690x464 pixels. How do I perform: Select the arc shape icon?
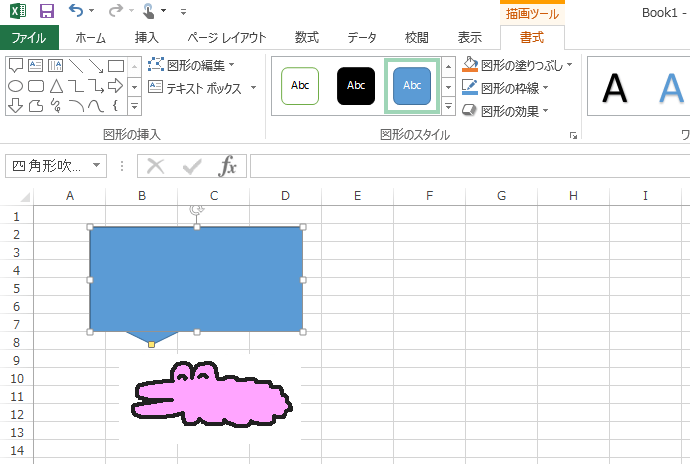(76, 106)
